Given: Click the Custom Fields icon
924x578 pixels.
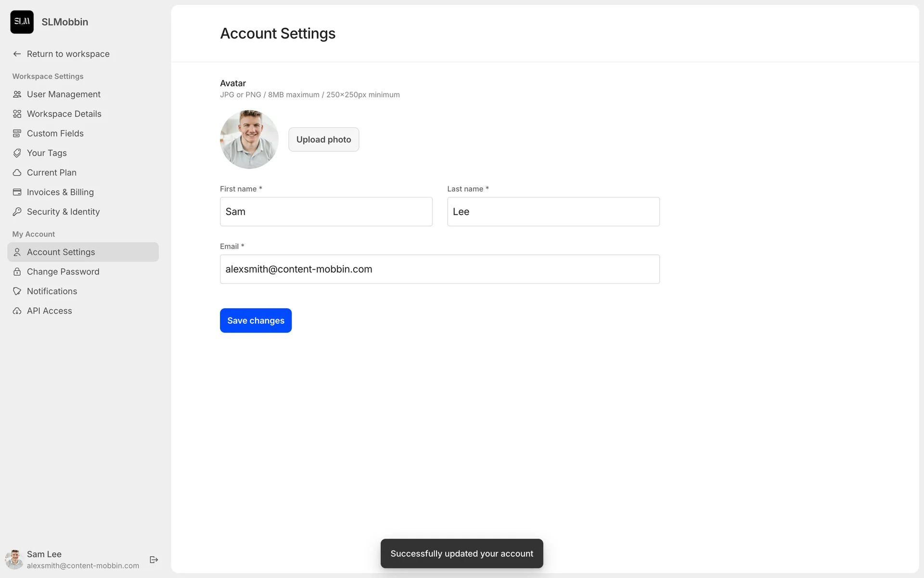Looking at the screenshot, I should pos(17,133).
